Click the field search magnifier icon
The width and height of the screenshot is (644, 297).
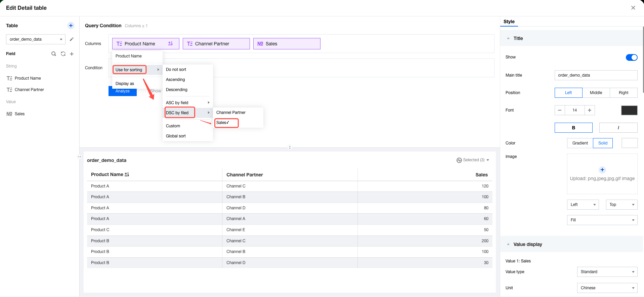click(x=53, y=54)
